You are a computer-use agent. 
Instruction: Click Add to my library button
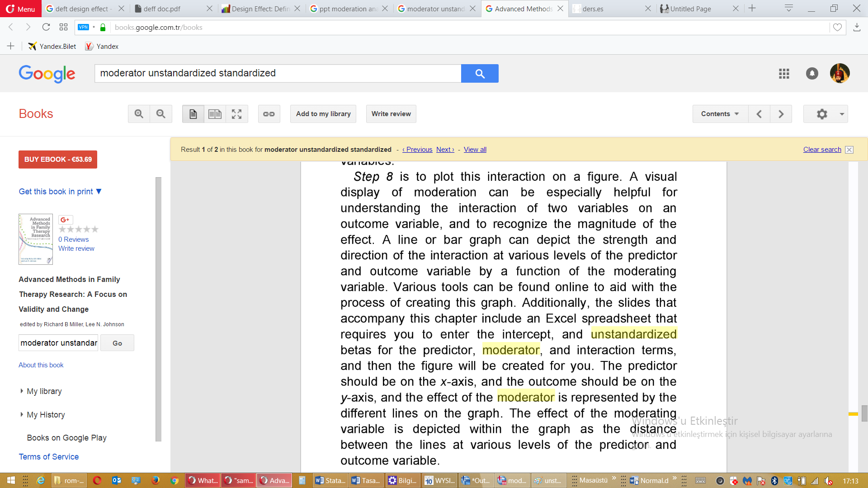coord(323,114)
